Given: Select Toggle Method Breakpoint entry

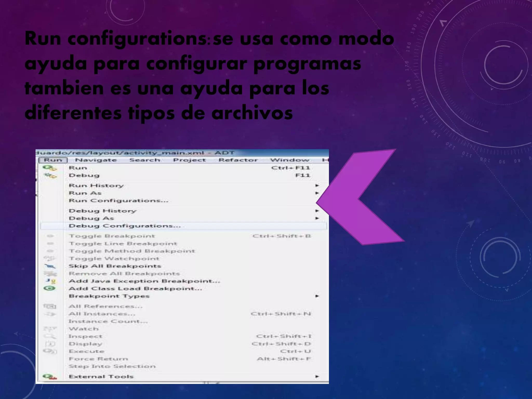Looking at the screenshot, I should pos(183,251).
